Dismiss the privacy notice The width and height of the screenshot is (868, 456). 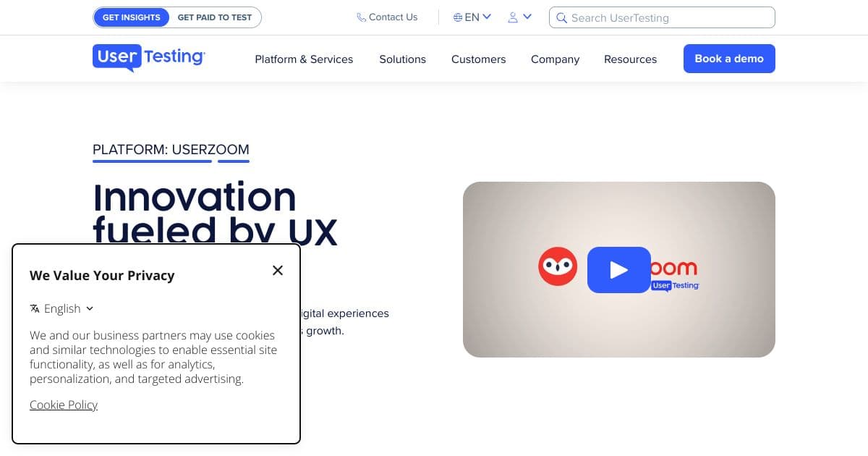(x=278, y=270)
